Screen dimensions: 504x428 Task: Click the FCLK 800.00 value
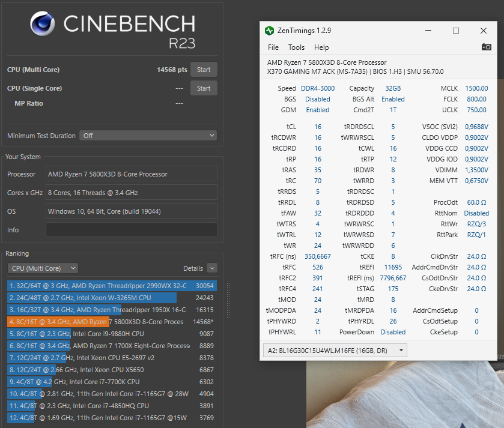tap(476, 99)
